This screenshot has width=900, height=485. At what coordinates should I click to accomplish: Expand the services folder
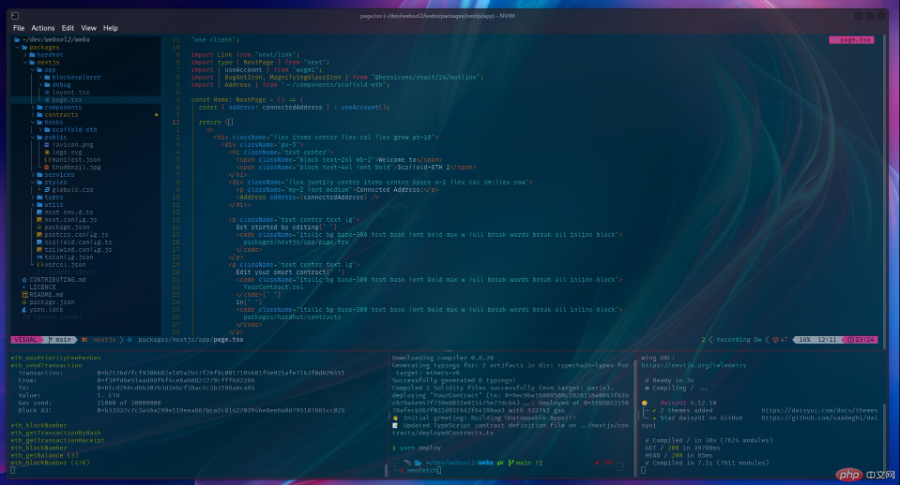[33, 174]
